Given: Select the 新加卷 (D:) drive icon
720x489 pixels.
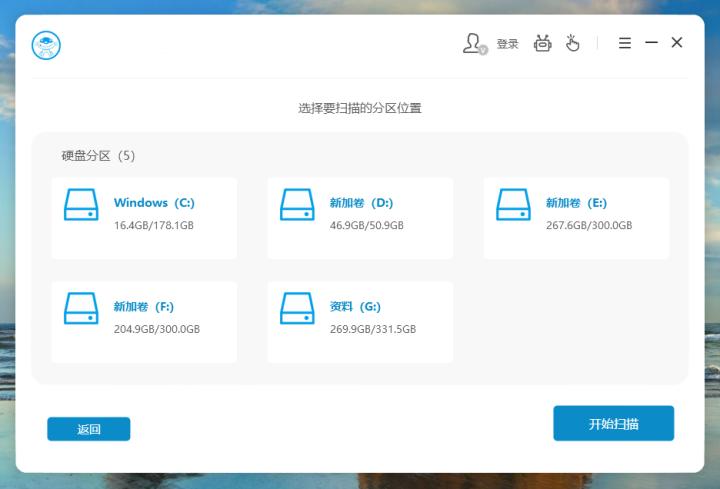Looking at the screenshot, I should coord(297,204).
